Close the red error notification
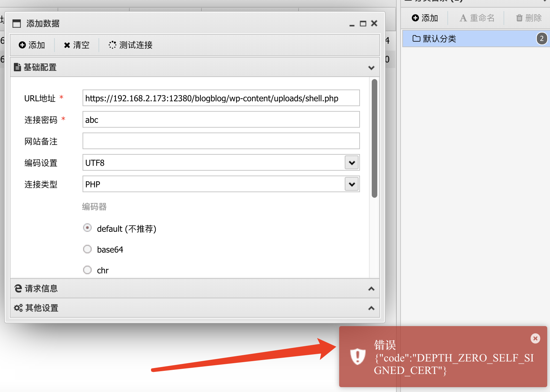The height and width of the screenshot is (392, 550). tap(535, 338)
